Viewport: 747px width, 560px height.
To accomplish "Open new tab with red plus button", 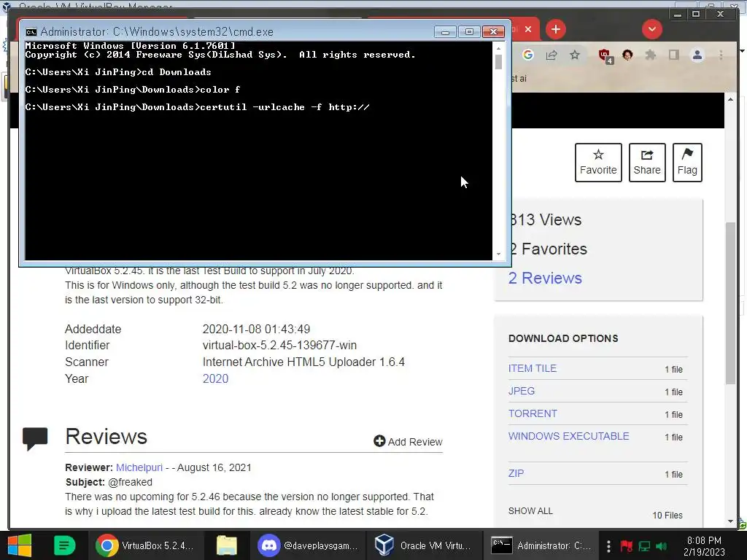I will 555,29.
